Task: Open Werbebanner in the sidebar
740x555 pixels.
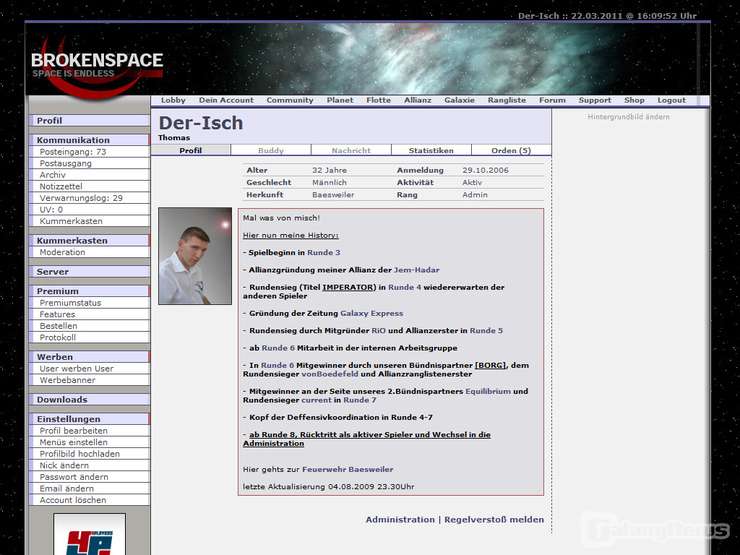Action: point(89,380)
